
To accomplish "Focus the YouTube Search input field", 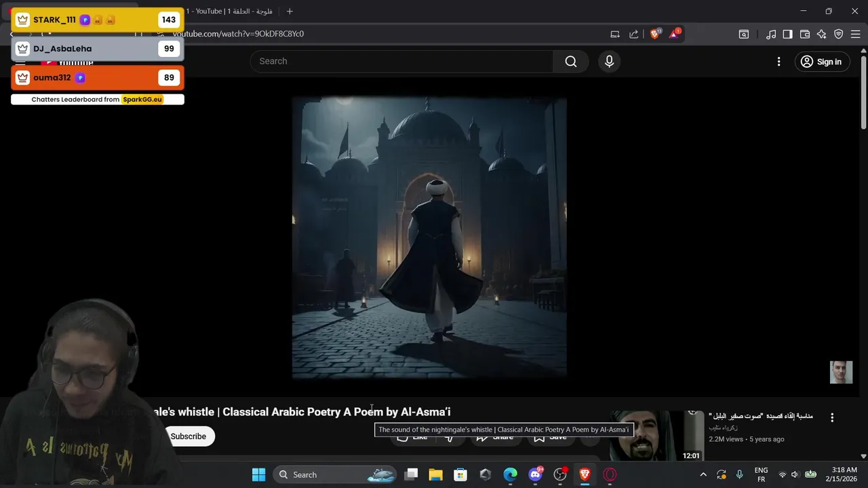I will click(x=402, y=61).
